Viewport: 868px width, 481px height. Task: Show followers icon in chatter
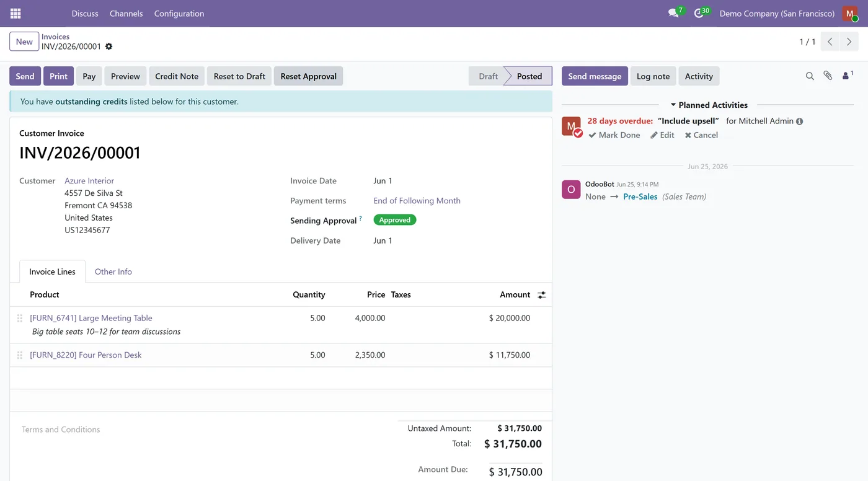[x=848, y=76]
